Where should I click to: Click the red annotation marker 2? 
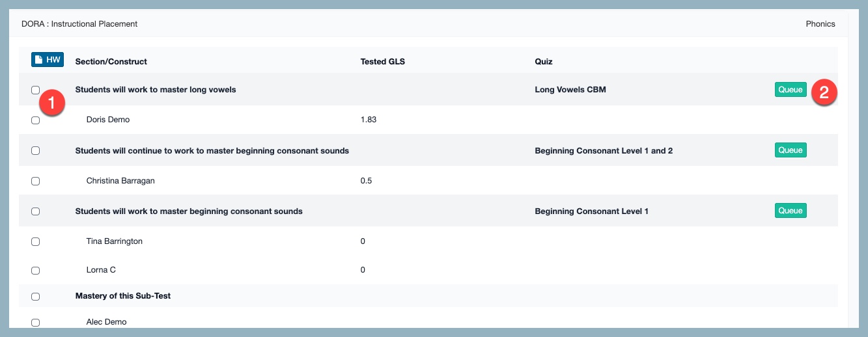(824, 92)
